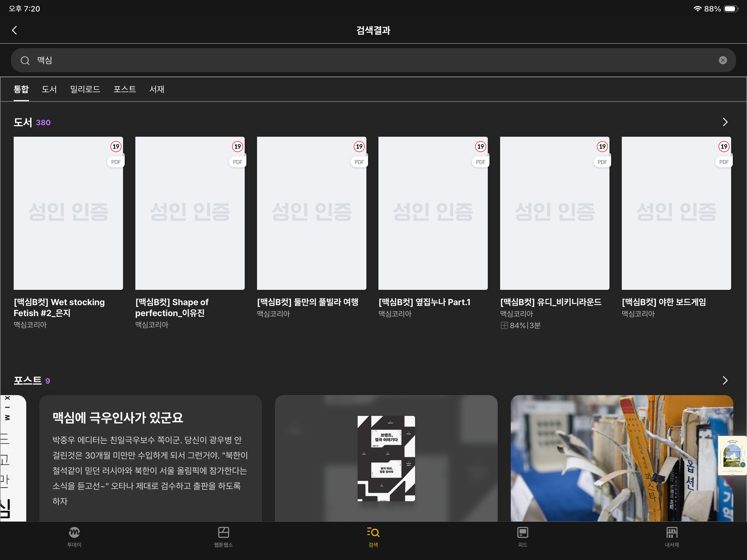Switch to the 도서 tab
Screen dimensions: 747x560
(x=49, y=89)
